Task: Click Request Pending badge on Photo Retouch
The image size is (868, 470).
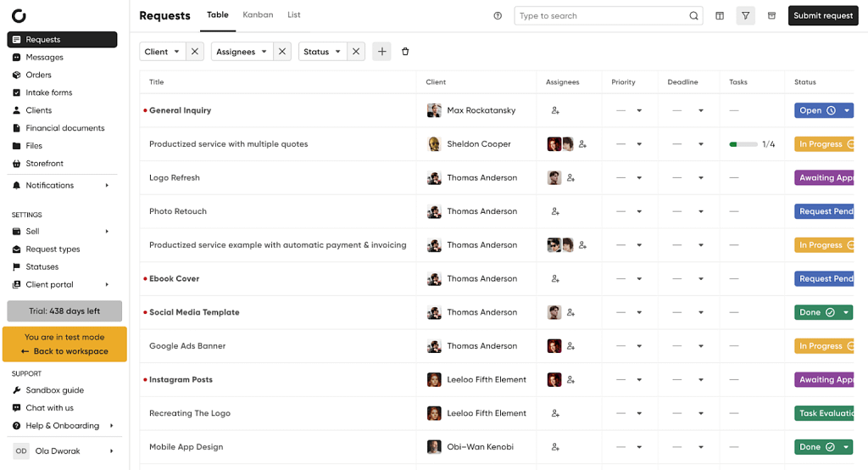Action: (824, 211)
